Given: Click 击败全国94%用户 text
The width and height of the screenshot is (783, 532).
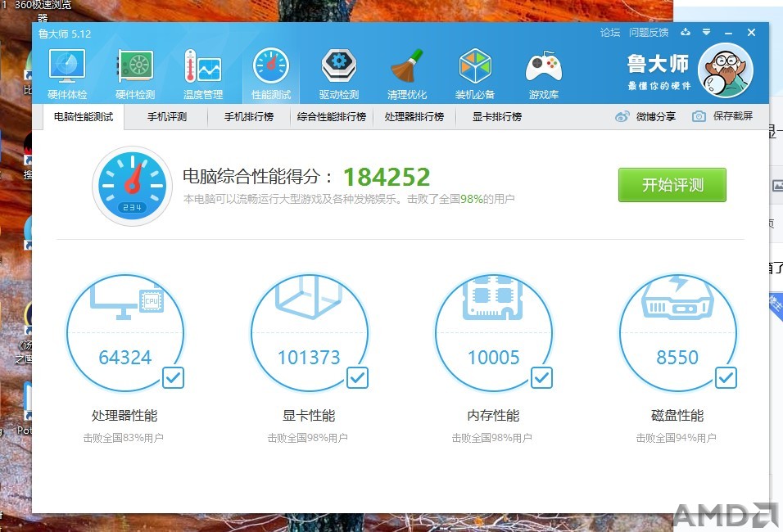Looking at the screenshot, I should click(x=677, y=438).
